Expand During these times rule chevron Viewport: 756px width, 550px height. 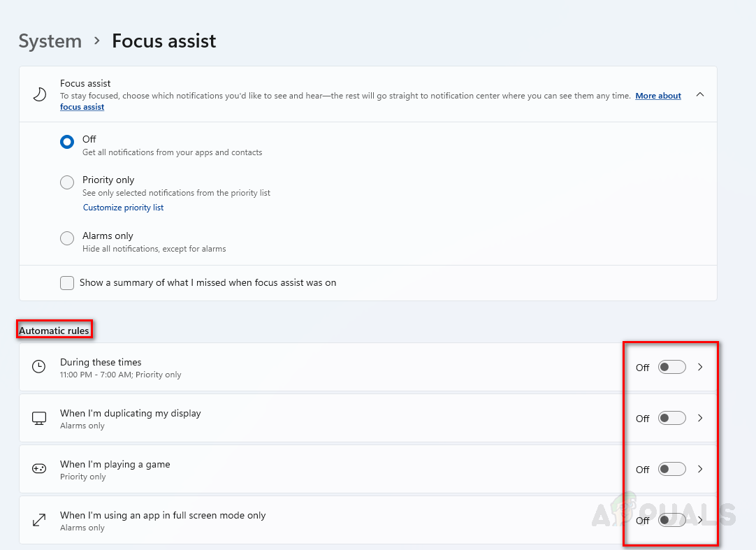(701, 367)
